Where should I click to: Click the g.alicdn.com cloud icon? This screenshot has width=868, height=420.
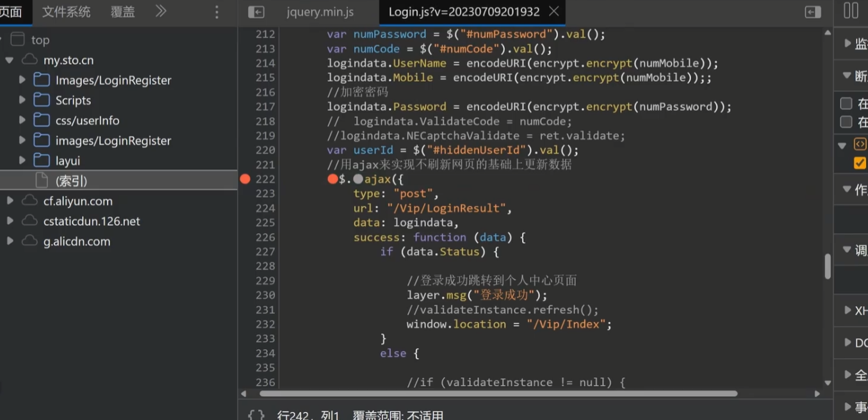pyautogui.click(x=29, y=241)
